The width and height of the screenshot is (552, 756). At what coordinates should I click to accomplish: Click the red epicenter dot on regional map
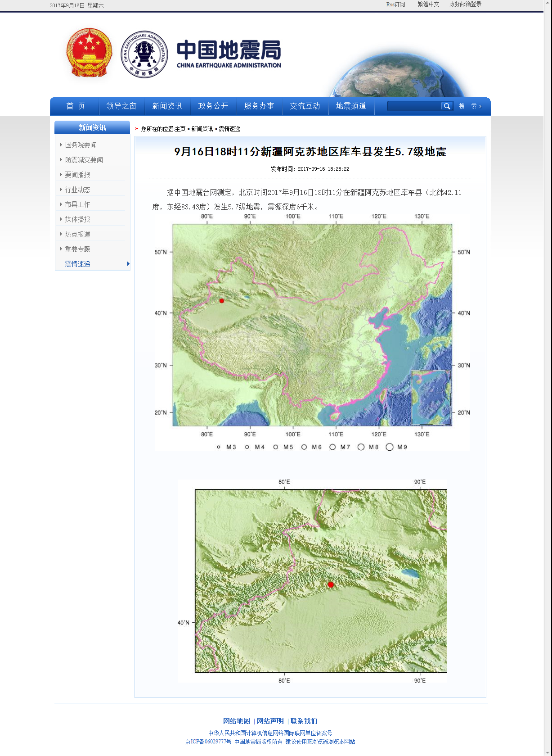point(331,584)
